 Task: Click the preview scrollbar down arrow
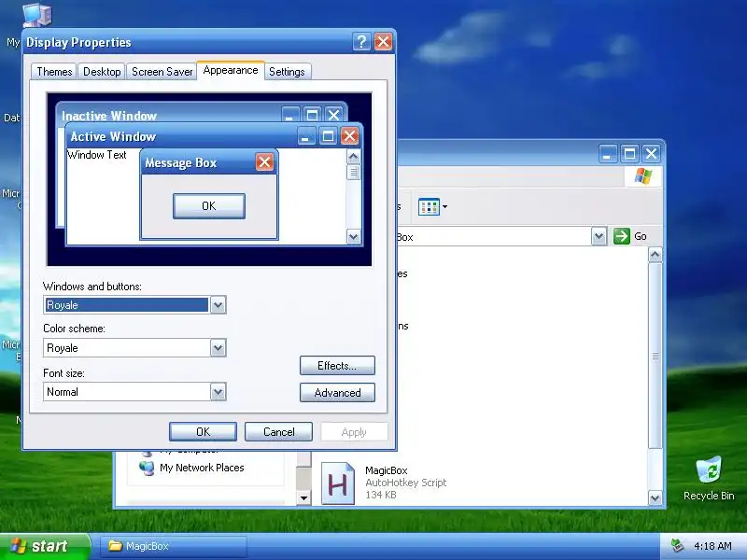point(354,236)
